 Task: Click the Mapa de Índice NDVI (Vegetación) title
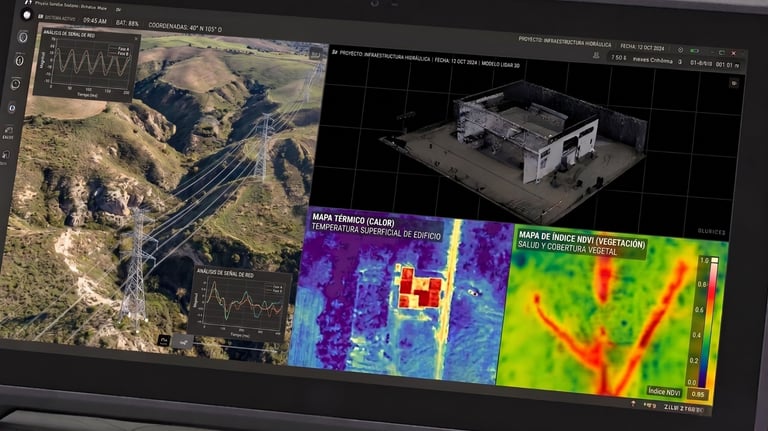click(x=582, y=239)
